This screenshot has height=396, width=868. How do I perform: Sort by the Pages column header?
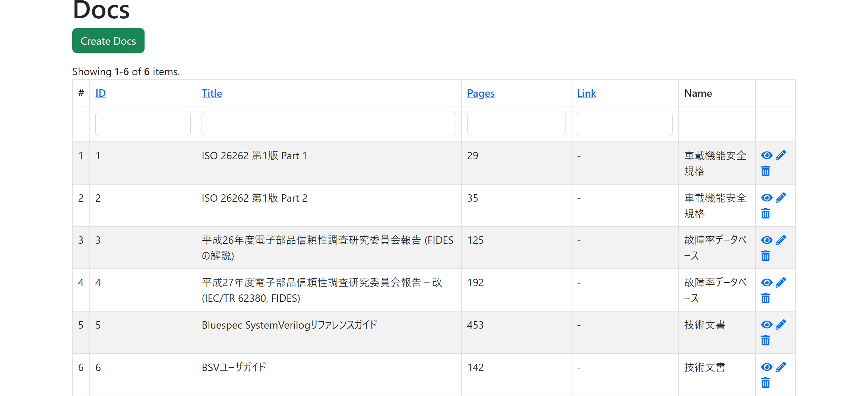coord(481,93)
